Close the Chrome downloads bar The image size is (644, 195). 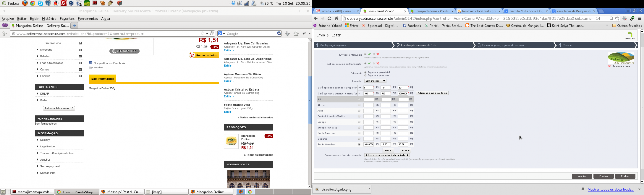pyautogui.click(x=639, y=189)
